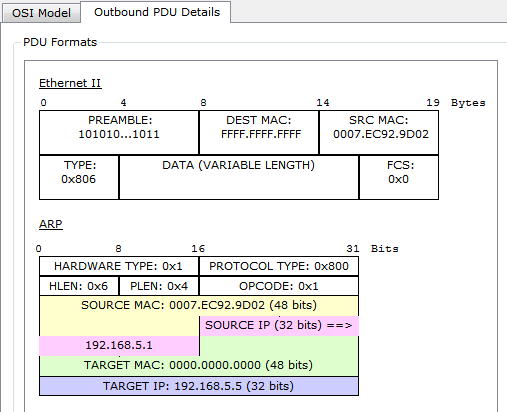Select the SRC MAC 0007.EC92.9D02 cell
This screenshot has width=507, height=412.
(x=379, y=132)
